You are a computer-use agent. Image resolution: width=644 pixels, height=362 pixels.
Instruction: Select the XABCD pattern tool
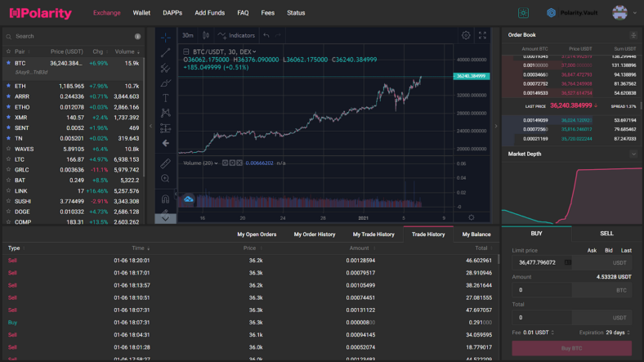[x=166, y=113]
